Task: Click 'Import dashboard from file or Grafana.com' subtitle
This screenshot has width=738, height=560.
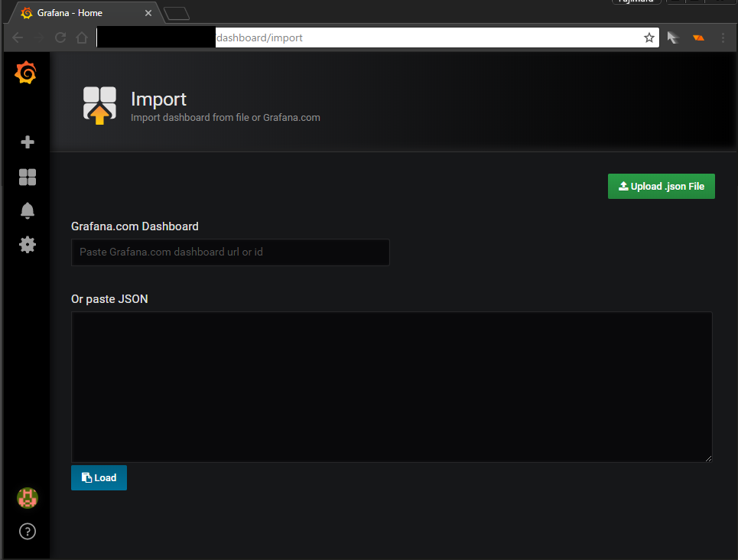Action: tap(226, 118)
